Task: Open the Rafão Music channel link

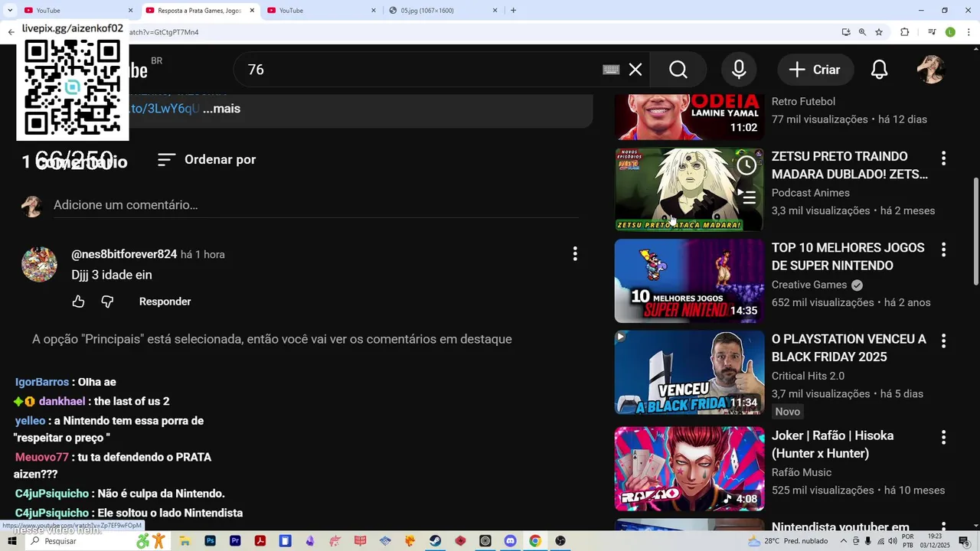Action: click(802, 472)
